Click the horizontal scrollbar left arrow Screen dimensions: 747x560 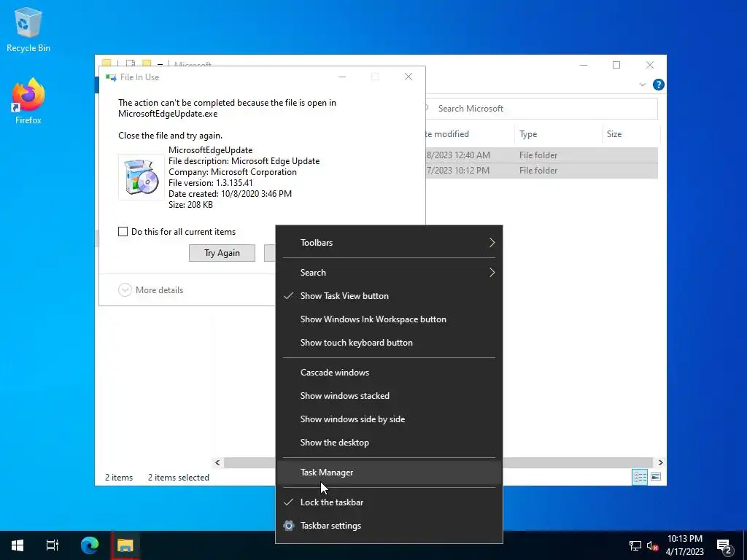[217, 462]
